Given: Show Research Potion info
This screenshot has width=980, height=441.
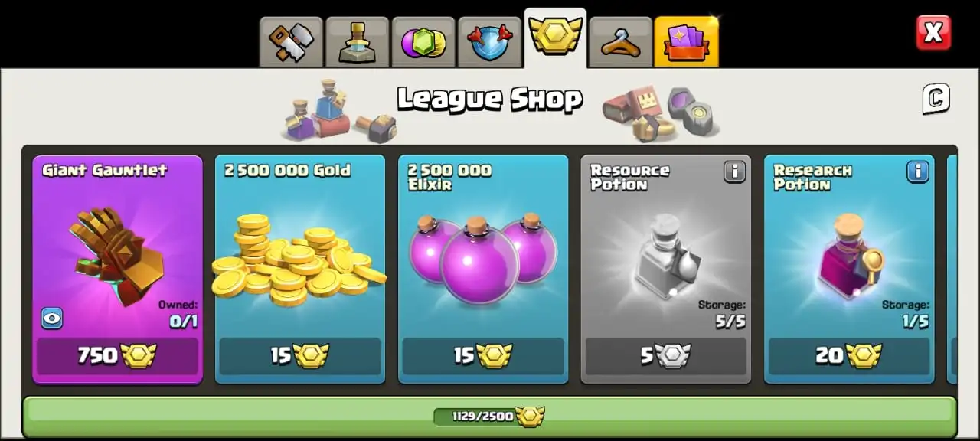Looking at the screenshot, I should click(x=917, y=171).
